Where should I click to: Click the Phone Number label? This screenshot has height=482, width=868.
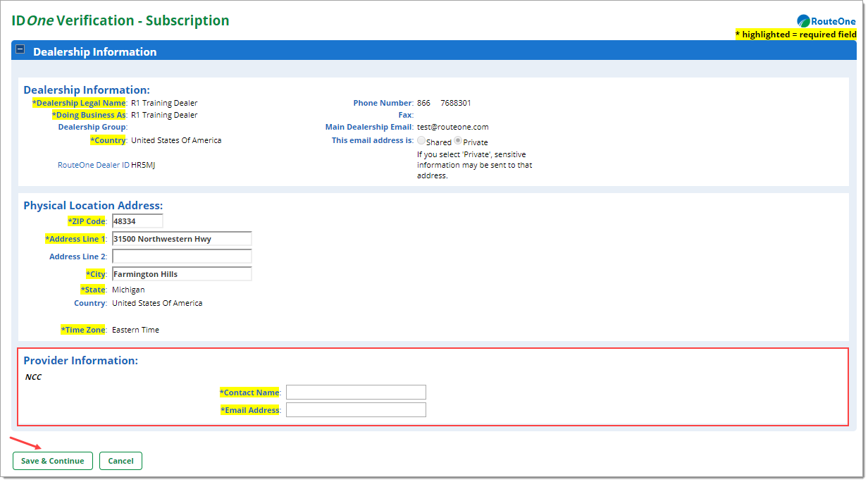(383, 103)
